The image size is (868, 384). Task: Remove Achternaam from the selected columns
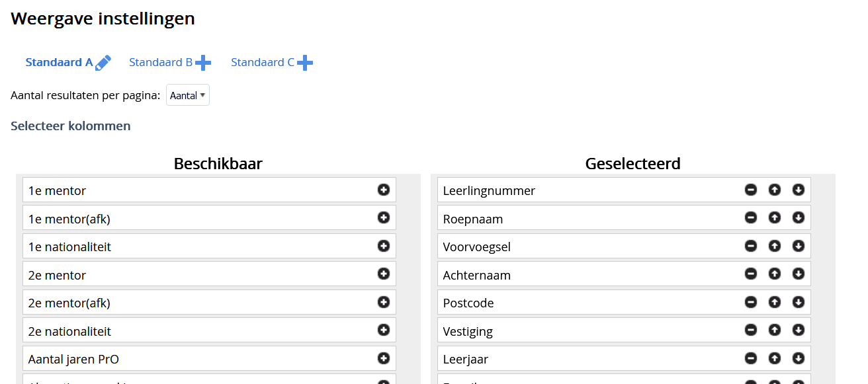[x=751, y=274]
